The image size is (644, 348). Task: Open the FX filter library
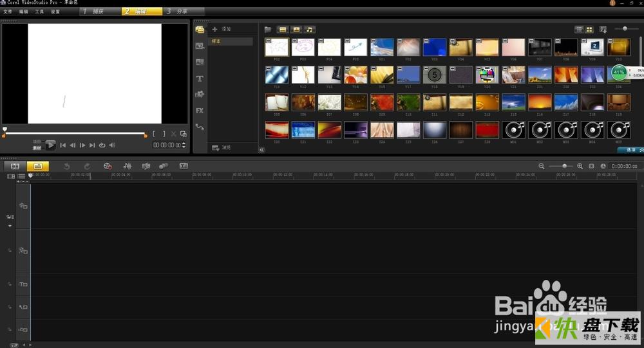tap(200, 111)
